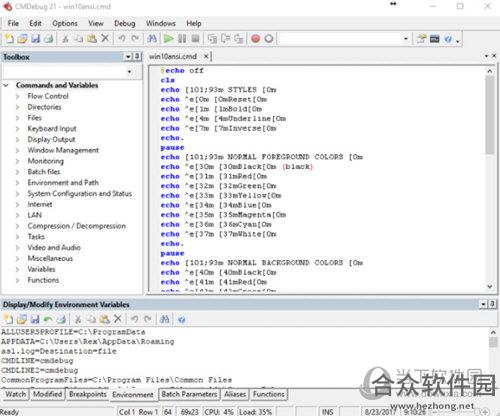This screenshot has width=500, height=416.
Task: Click the configuration icon right of combo box
Action: (421, 39)
